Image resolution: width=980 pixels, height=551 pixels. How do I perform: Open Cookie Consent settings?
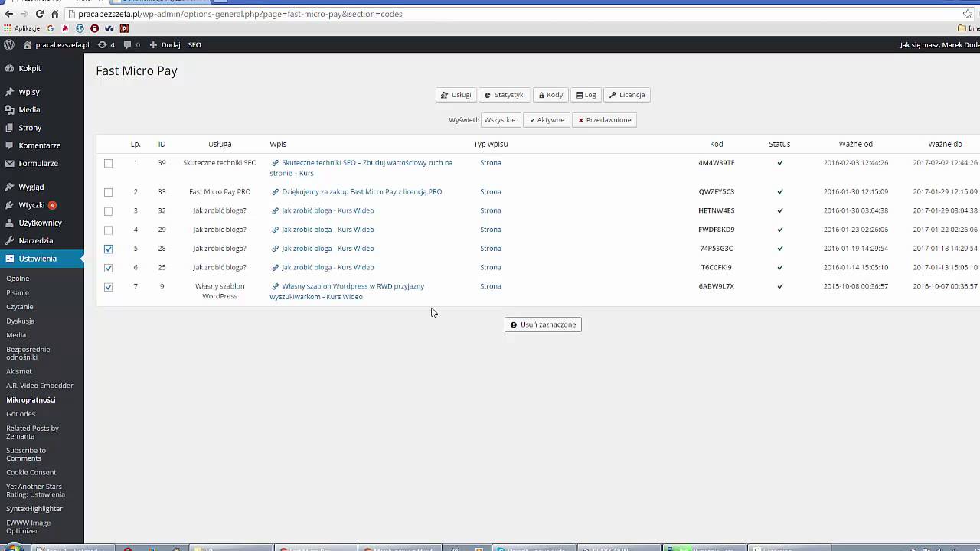click(x=31, y=472)
